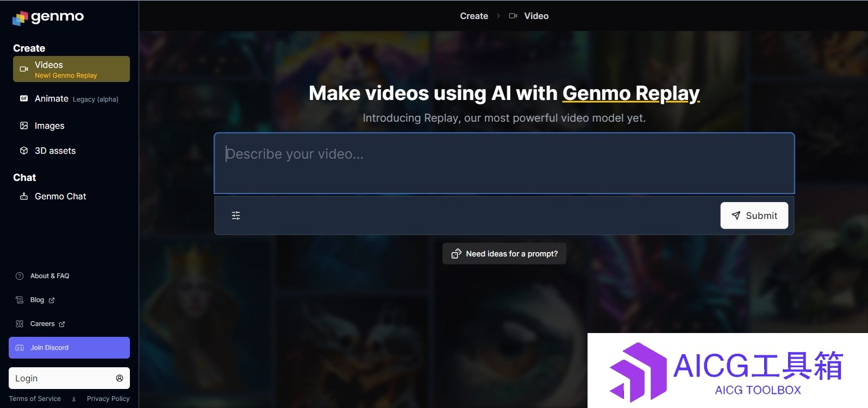Click the 'New! Genmo Replay' label
The height and width of the screenshot is (408, 868).
point(66,76)
